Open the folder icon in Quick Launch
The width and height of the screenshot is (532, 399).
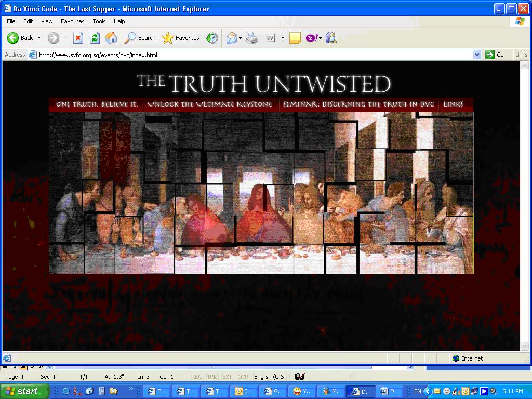pyautogui.click(x=114, y=391)
